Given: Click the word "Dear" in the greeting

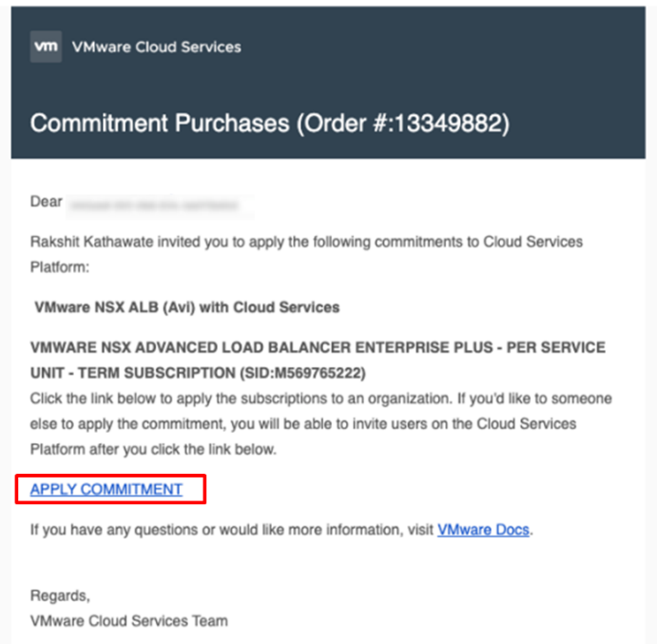Looking at the screenshot, I should (46, 203).
